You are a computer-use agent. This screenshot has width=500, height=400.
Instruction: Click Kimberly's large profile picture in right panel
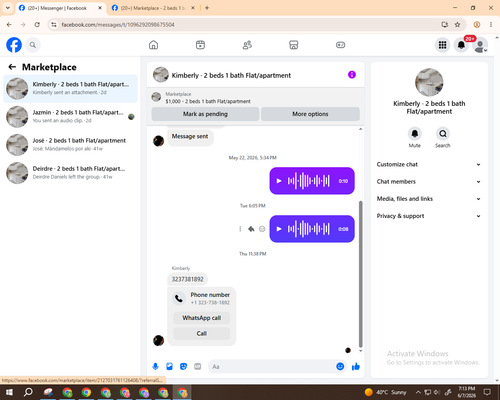pos(429,82)
